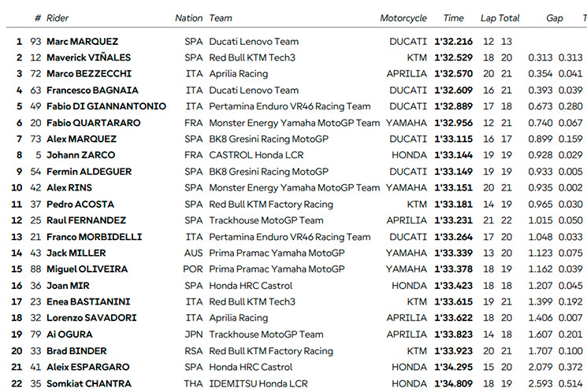Select rider Marc MARQUEZ
Image resolution: width=587 pixels, height=392 pixels.
(x=83, y=42)
